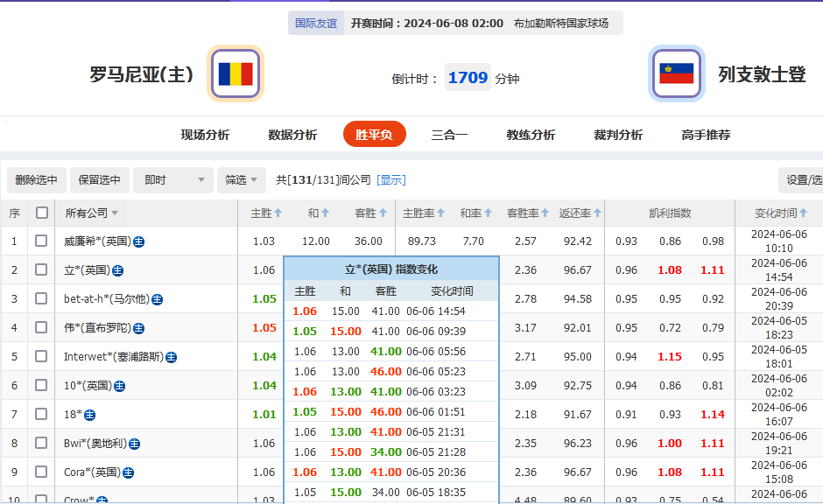The height and width of the screenshot is (504, 823).
Task: Click the 和 column sort arrow
Action: point(324,213)
